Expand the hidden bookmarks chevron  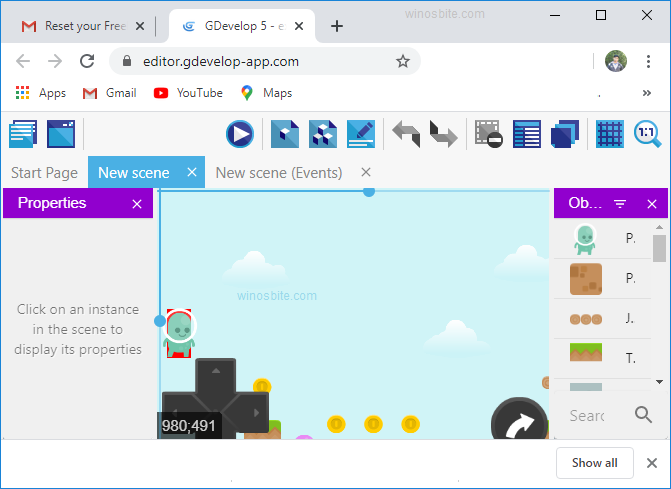tap(647, 93)
